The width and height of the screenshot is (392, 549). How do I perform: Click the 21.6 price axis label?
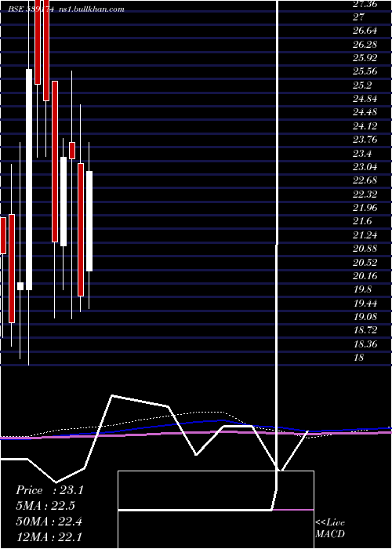coord(362,222)
